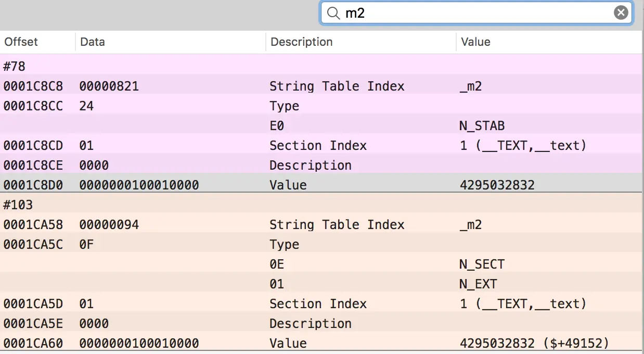Click the Data column header
The height and width of the screenshot is (354, 644).
(x=93, y=42)
